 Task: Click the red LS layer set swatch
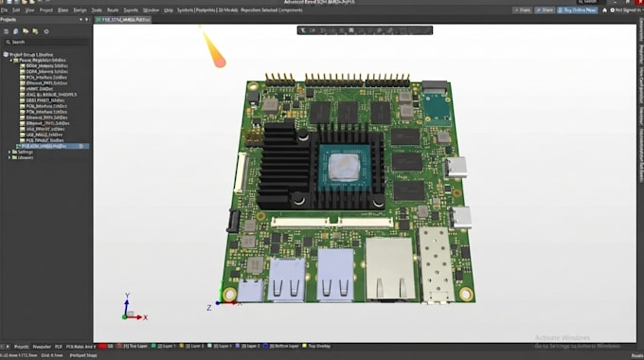click(x=102, y=347)
